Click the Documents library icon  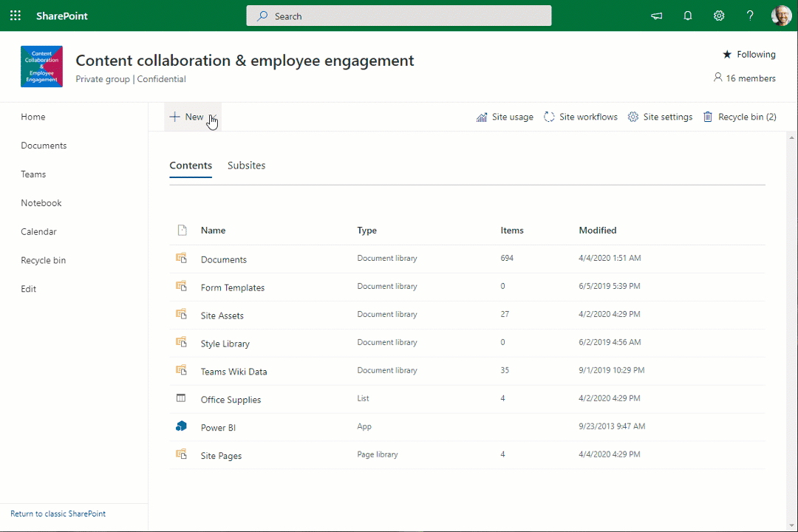(x=181, y=258)
